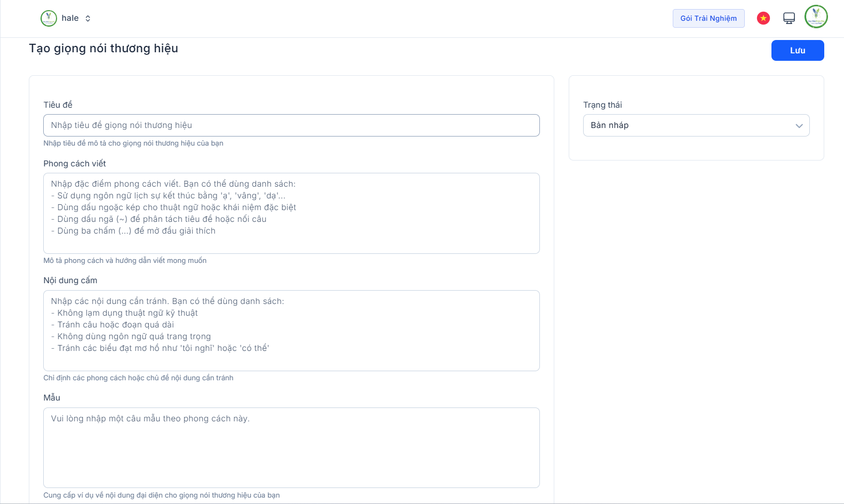Screen dimensions: 844x504
Task: Click the chevron arrow in Trạng thái select
Action: 799,126
